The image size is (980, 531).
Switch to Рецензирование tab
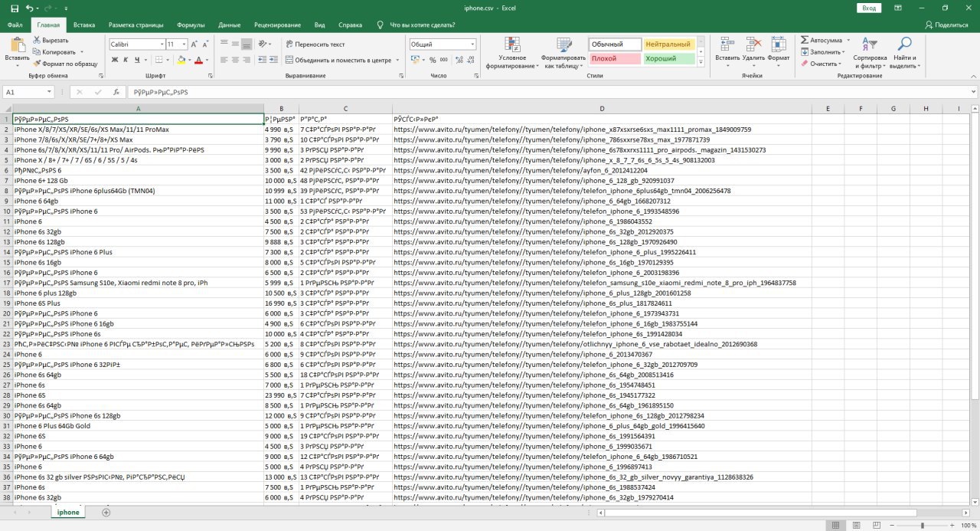click(x=276, y=25)
